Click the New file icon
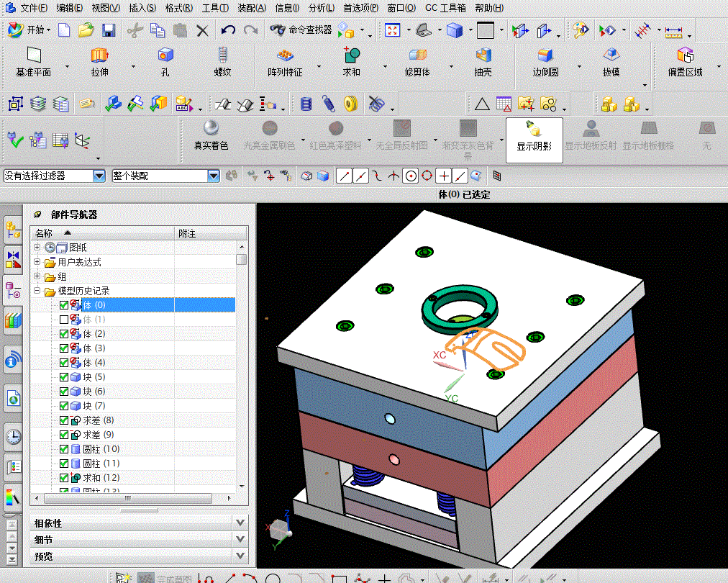 (64, 31)
